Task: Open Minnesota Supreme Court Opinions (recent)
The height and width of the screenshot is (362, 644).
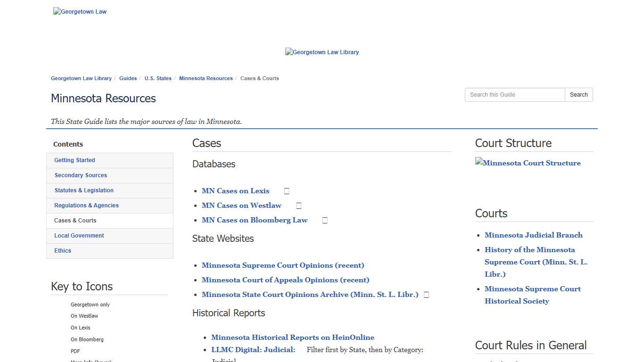Action: tap(283, 265)
